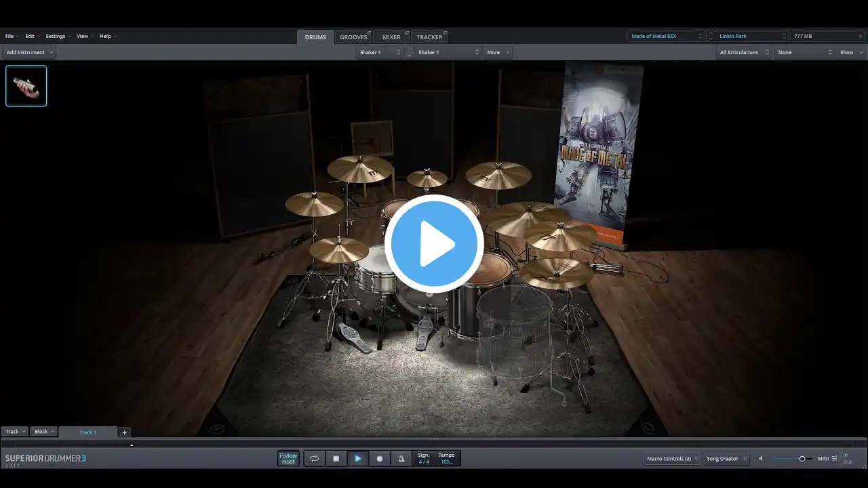The width and height of the screenshot is (868, 488).
Task: Toggle the Follow Host button
Action: [288, 459]
